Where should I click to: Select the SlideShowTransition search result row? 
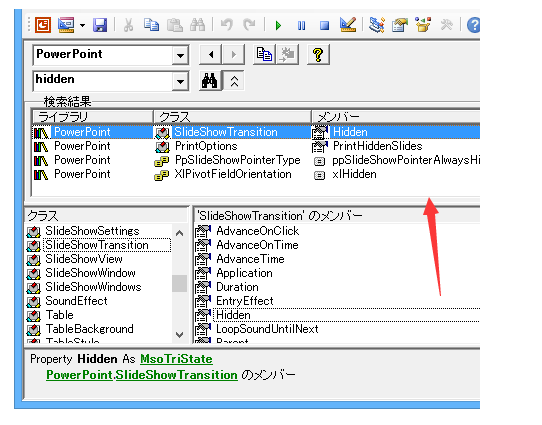tap(256, 132)
